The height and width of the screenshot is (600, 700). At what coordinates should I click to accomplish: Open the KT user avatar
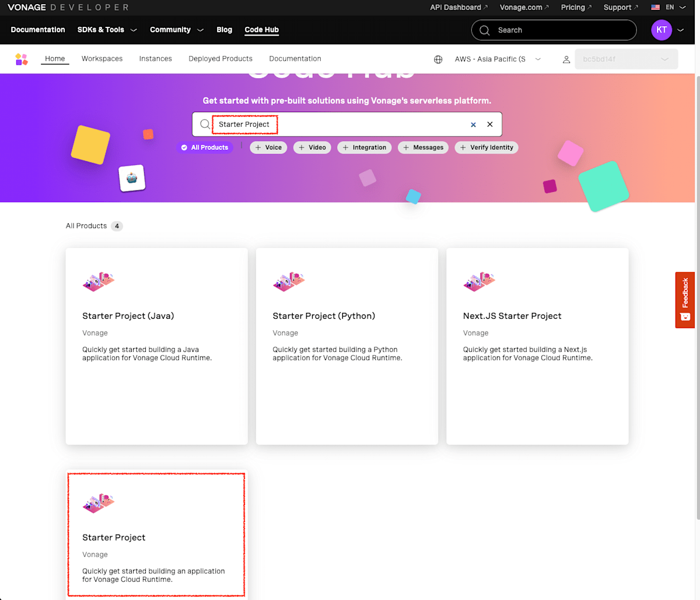tap(661, 30)
